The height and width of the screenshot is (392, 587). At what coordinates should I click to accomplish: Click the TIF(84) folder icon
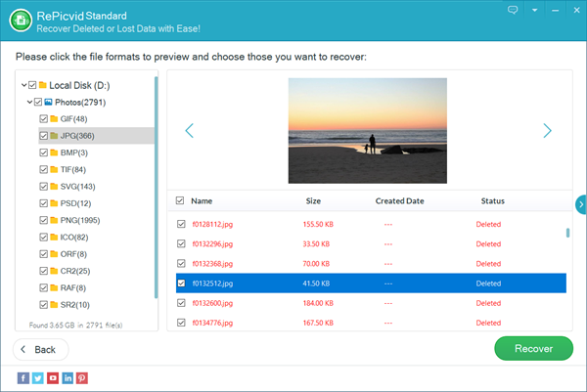pyautogui.click(x=54, y=169)
